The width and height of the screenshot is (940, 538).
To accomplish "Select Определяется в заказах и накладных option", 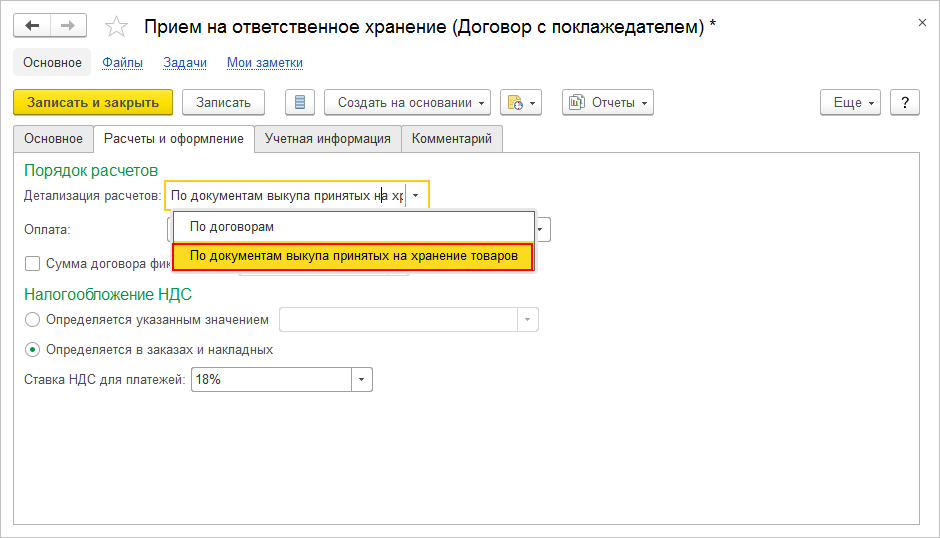I will (x=33, y=350).
